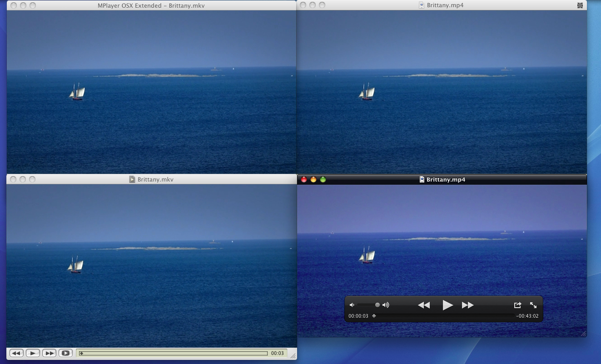Click the seek bar in the bottom-left Brittany.mkv window
601x364 pixels.
(x=173, y=353)
